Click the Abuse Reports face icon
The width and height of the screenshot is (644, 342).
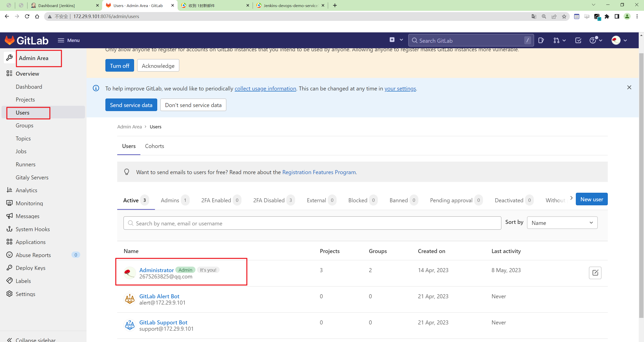pos(10,255)
